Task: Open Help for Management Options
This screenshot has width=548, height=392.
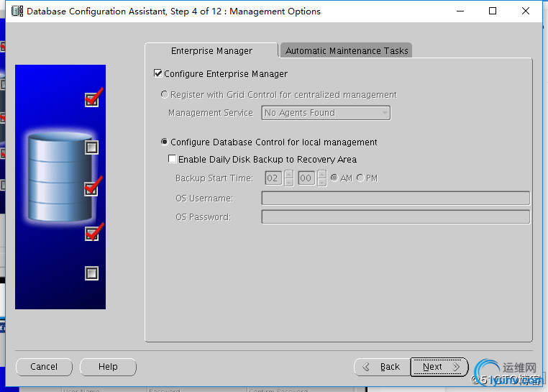Action: tap(108, 367)
